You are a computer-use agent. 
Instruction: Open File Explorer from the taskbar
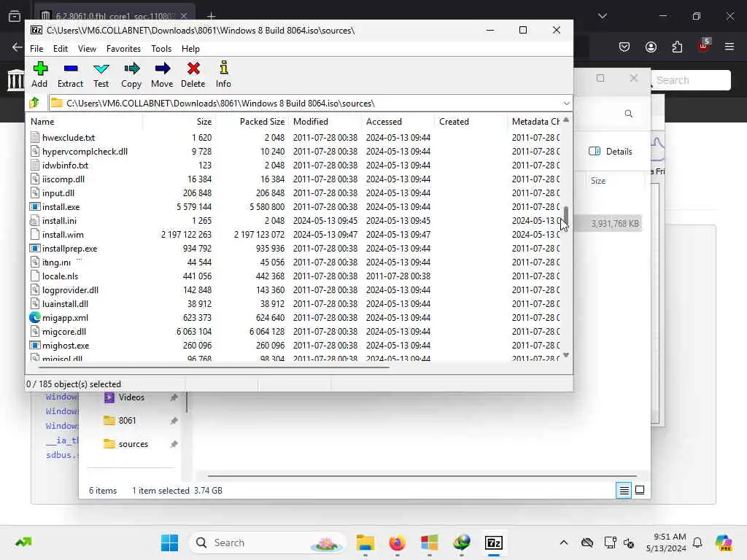pos(365,542)
